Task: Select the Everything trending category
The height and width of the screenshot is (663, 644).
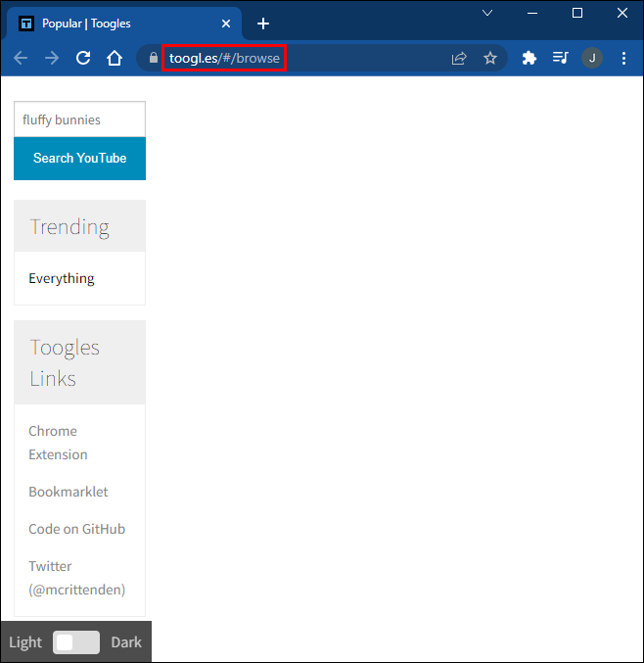Action: click(62, 278)
